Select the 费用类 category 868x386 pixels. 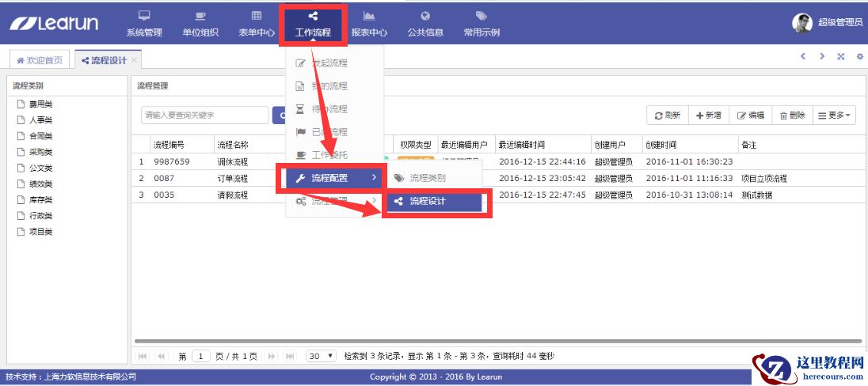tap(40, 104)
